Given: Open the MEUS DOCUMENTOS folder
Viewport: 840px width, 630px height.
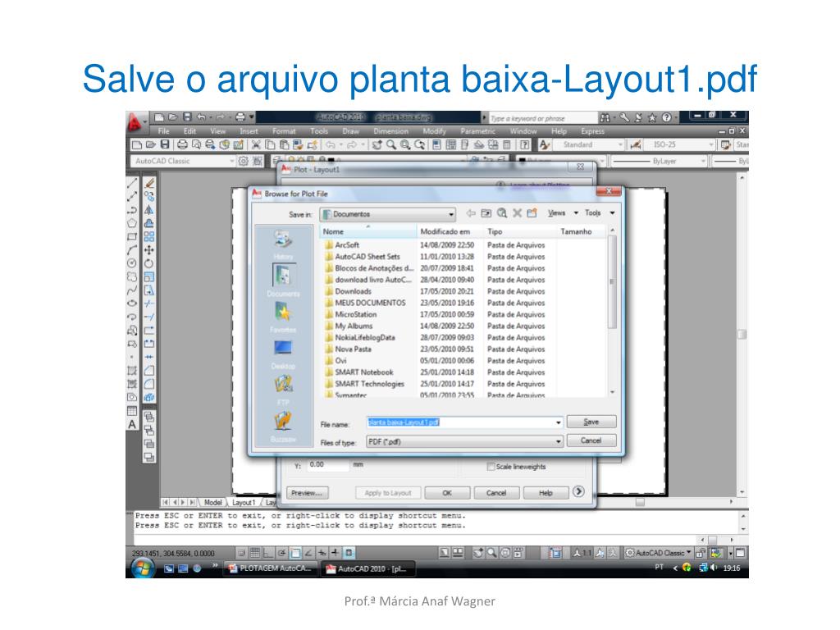Looking at the screenshot, I should (370, 303).
